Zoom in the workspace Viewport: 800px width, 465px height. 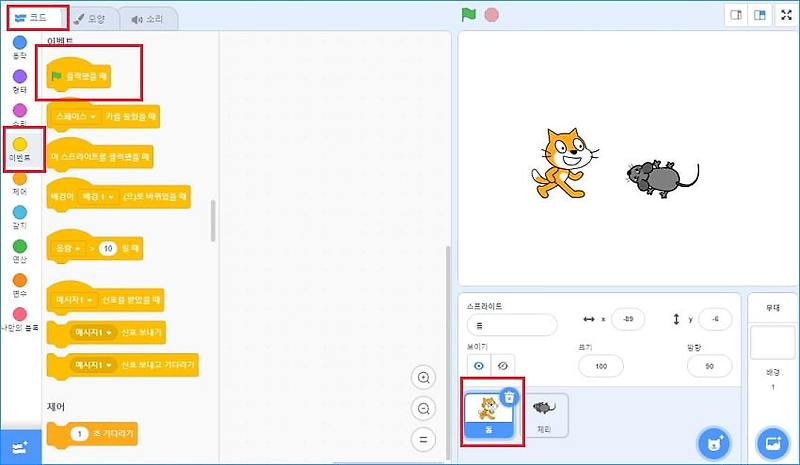tap(423, 378)
